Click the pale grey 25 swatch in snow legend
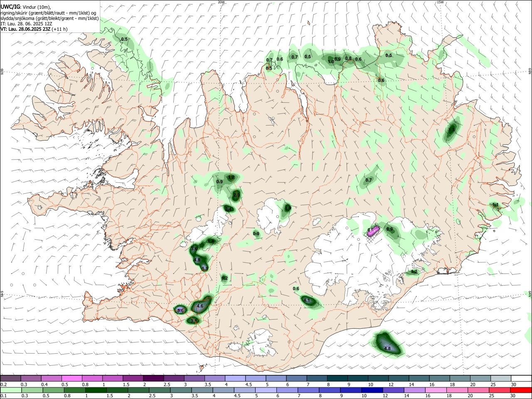 coord(500,379)
